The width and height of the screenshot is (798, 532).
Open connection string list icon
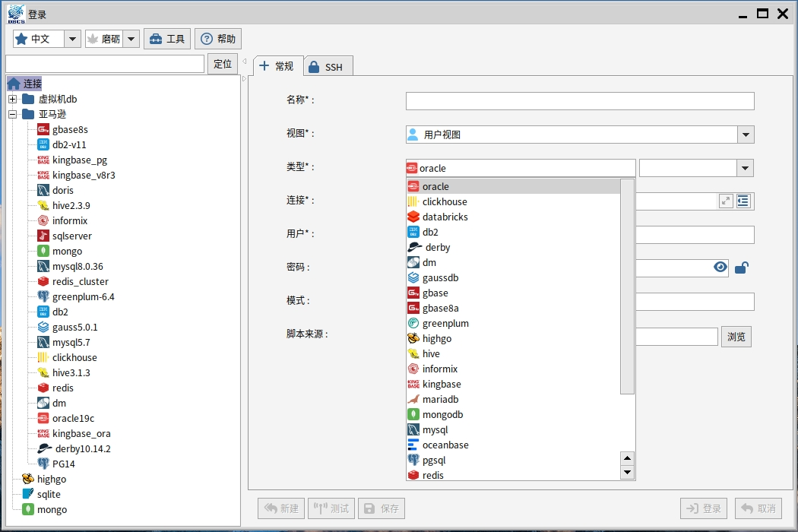click(743, 201)
